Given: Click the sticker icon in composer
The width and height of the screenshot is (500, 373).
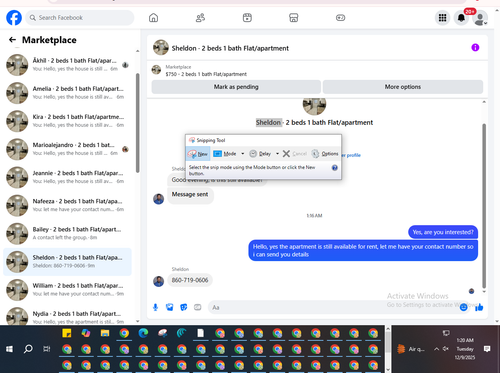Looking at the screenshot, I should click(x=184, y=307).
